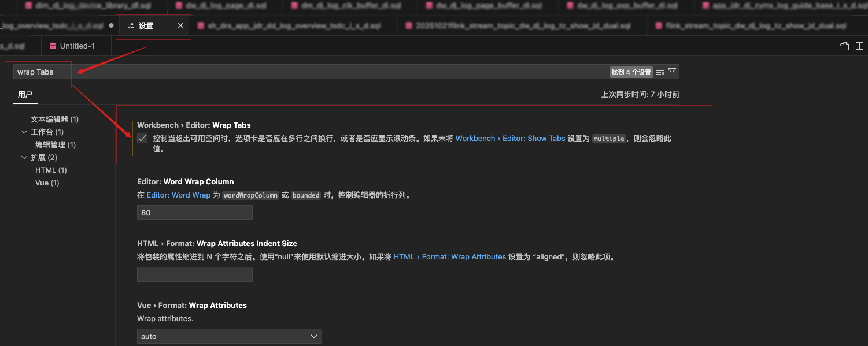Screen dimensions: 868x346
Task: Select 工作台 (1) in the settings tree
Action: 47,132
